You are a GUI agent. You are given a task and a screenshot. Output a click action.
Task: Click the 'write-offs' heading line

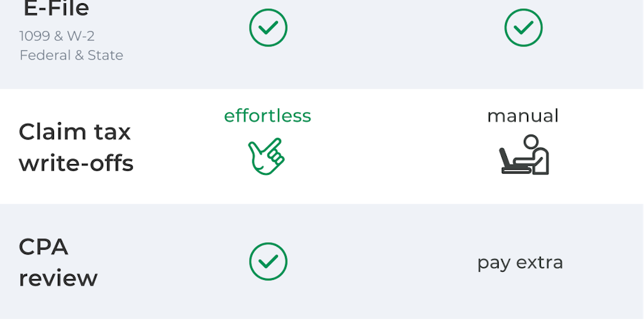[76, 164]
